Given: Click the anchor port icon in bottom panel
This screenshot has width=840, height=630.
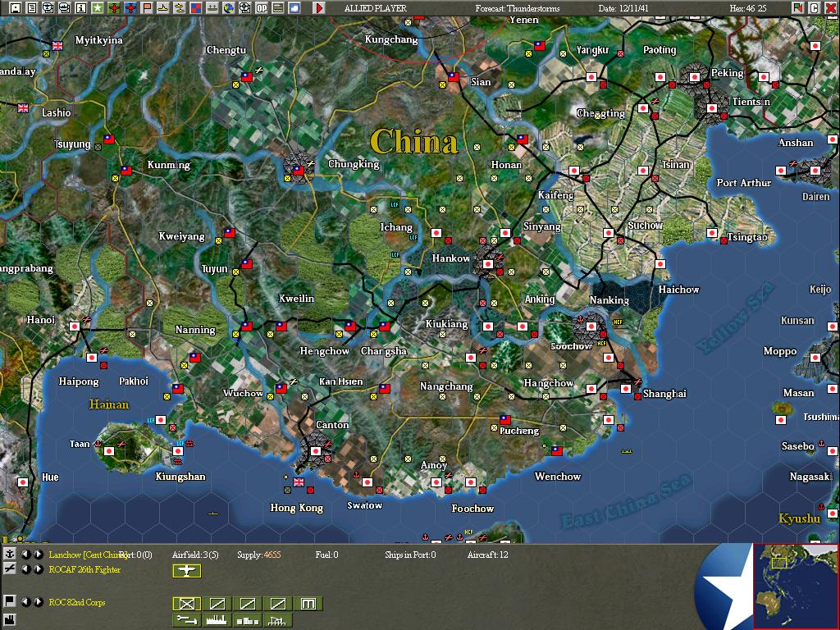Looking at the screenshot, I should pyautogui.click(x=10, y=554).
